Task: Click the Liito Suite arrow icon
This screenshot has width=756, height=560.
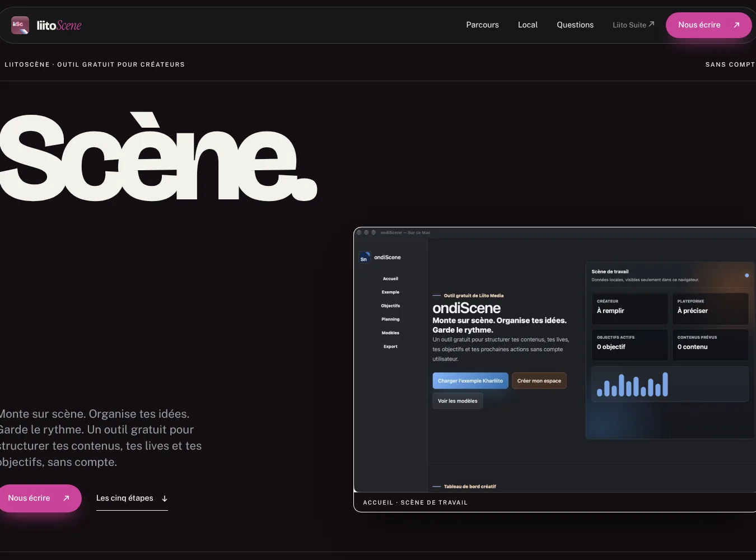Action: pyautogui.click(x=651, y=24)
